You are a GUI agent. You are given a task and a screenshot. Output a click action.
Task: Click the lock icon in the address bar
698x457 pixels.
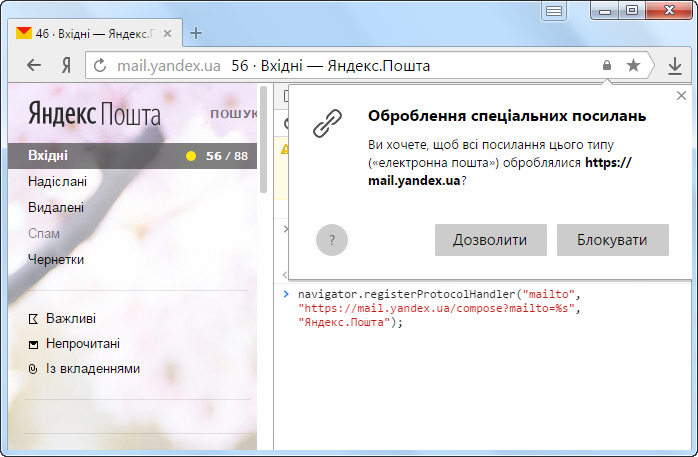pos(606,65)
